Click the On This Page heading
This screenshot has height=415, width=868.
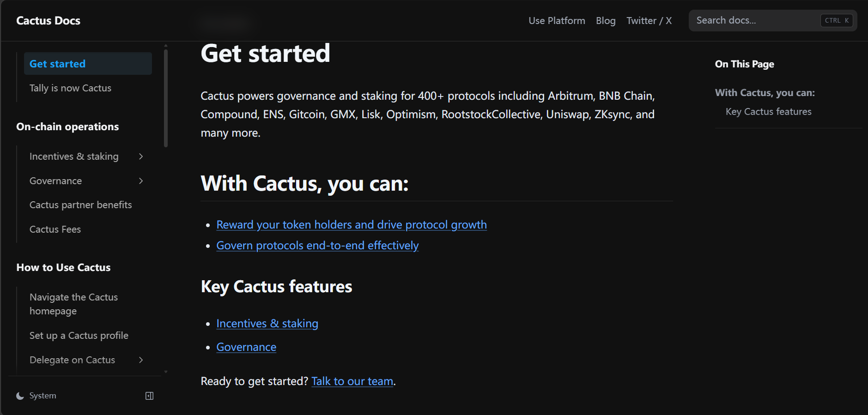[x=744, y=64]
